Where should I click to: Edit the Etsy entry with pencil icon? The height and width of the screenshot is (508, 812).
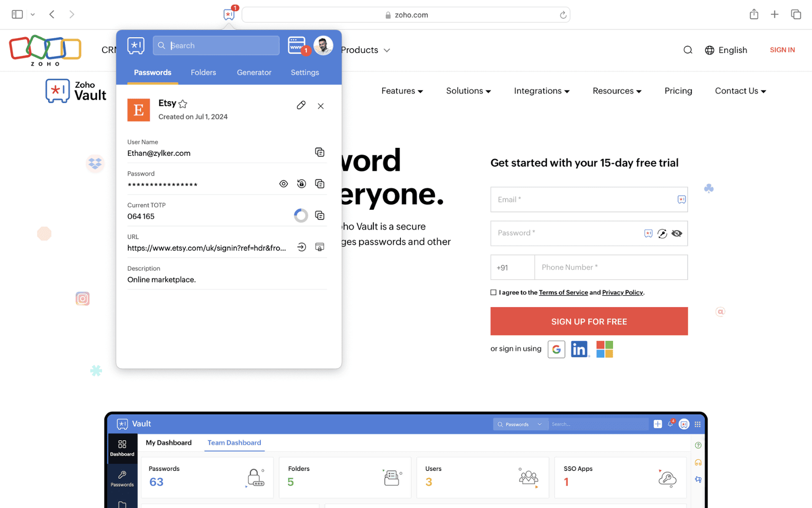(301, 105)
